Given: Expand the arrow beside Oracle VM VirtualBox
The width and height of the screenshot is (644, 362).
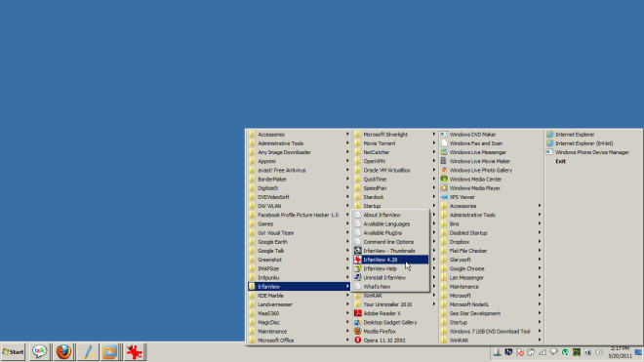Looking at the screenshot, I should coord(433,170).
